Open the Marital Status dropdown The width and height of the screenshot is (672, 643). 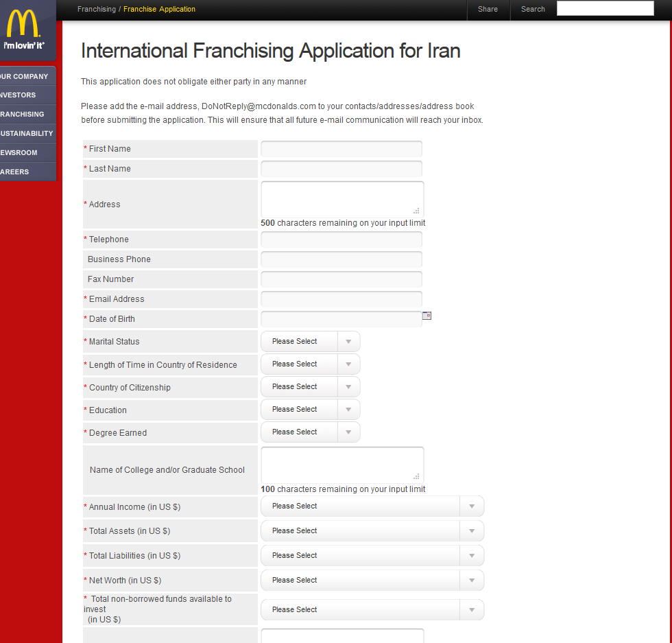tap(310, 342)
